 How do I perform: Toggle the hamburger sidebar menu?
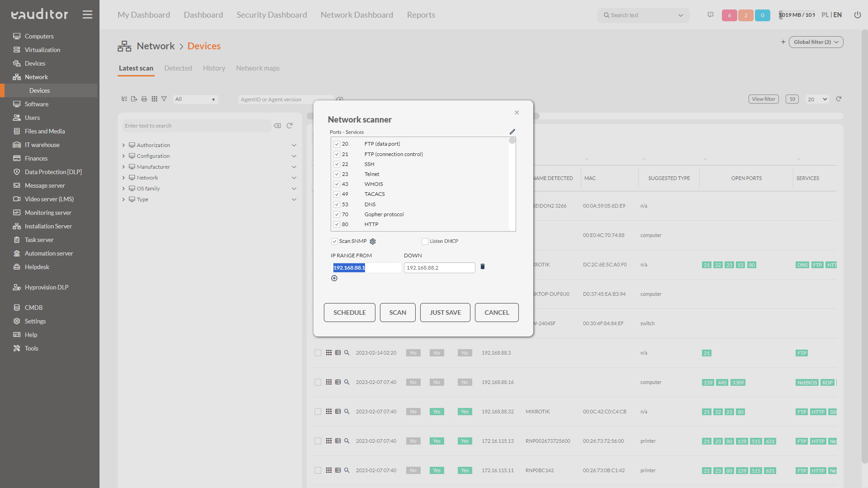(x=87, y=14)
